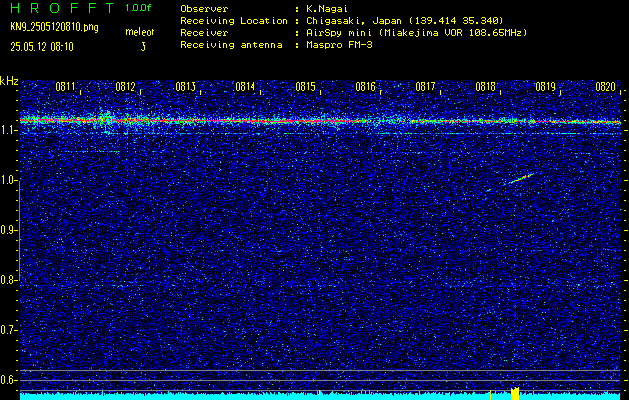This screenshot has height=400, width=629.
Task: Click the 0820 time axis label
Action: pyautogui.click(x=605, y=87)
